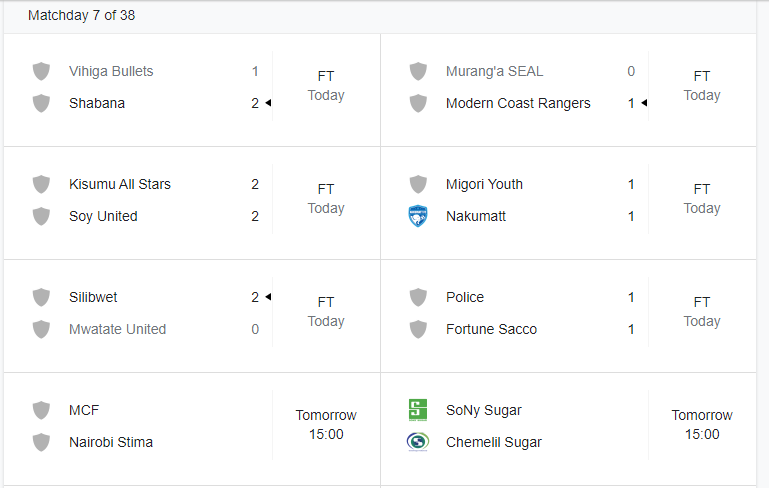This screenshot has height=488, width=769.
Task: Open the Fortune Sacco team link
Action: (491, 329)
